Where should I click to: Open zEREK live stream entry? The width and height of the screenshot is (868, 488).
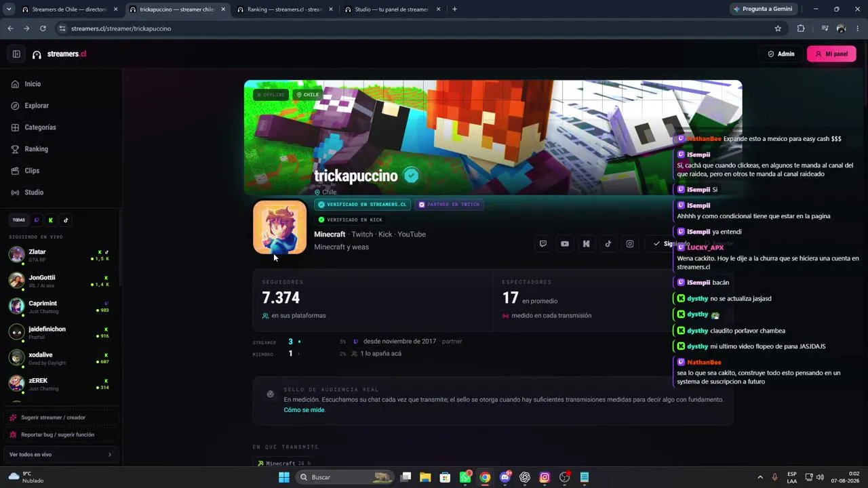coord(60,384)
